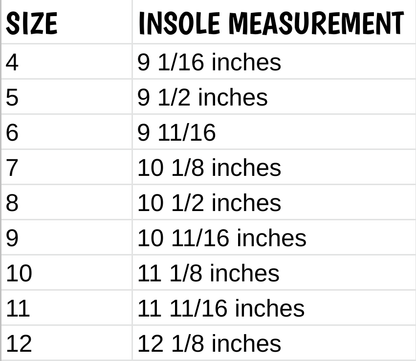The image size is (416, 361).
Task: Select the size 11 cell
Action: click(x=67, y=308)
